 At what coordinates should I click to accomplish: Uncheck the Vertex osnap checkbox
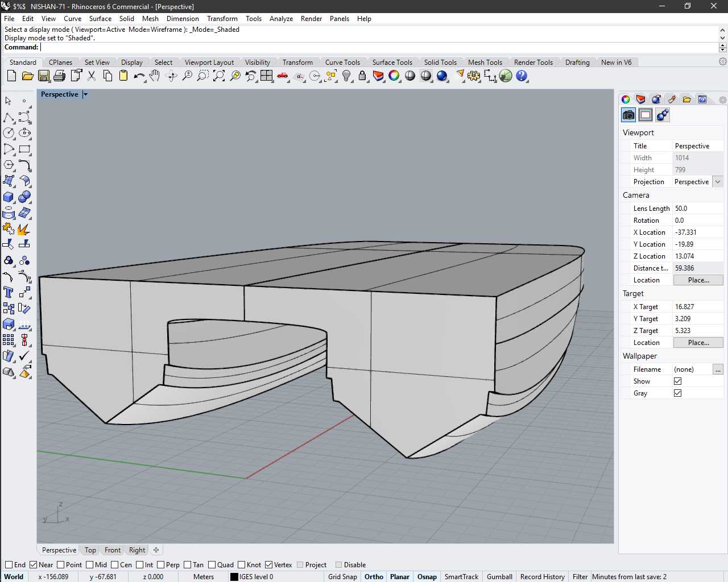pyautogui.click(x=269, y=564)
